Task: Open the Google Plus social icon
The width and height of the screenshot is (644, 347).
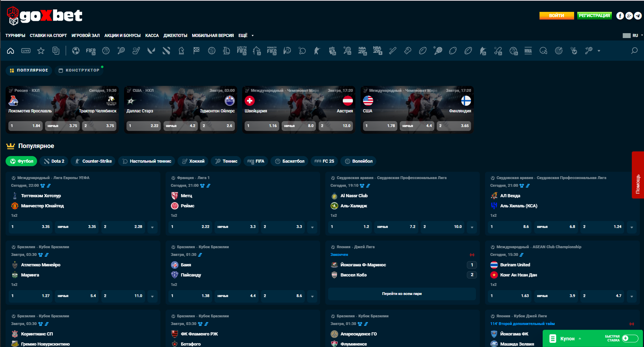Action: (x=629, y=16)
